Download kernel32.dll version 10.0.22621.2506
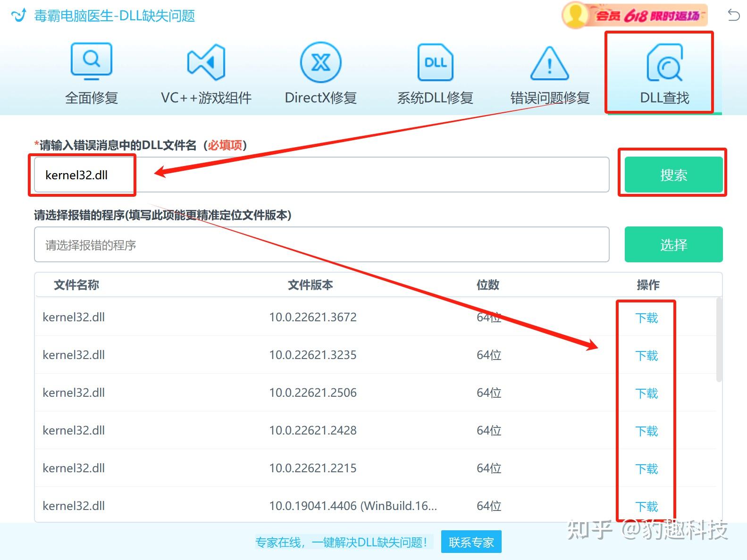 tap(646, 393)
